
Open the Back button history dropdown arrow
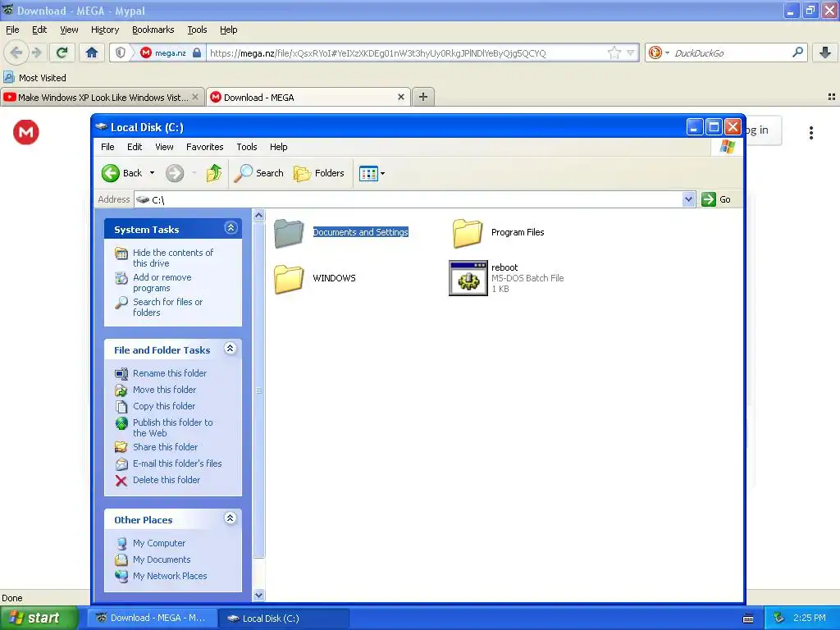click(x=152, y=173)
